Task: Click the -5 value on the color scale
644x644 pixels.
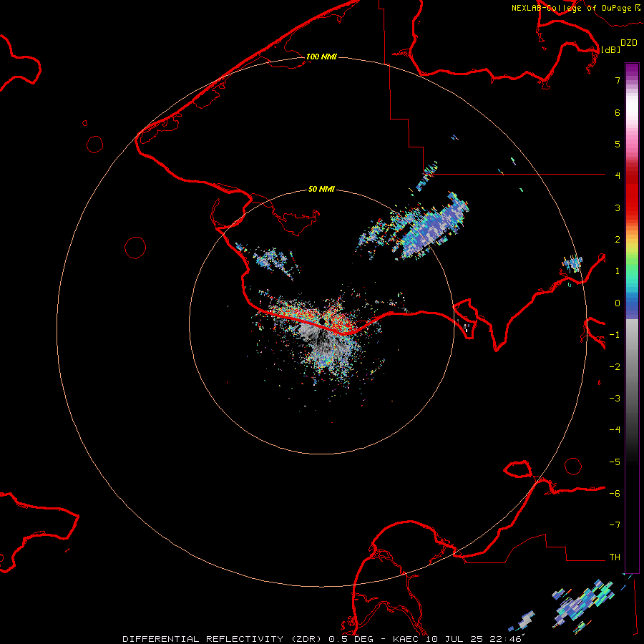Action: coord(615,462)
